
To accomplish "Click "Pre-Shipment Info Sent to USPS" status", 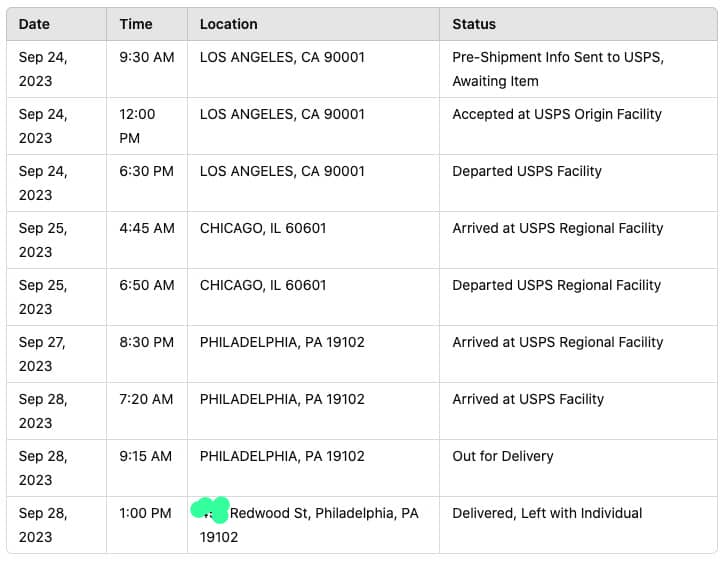I will [557, 57].
